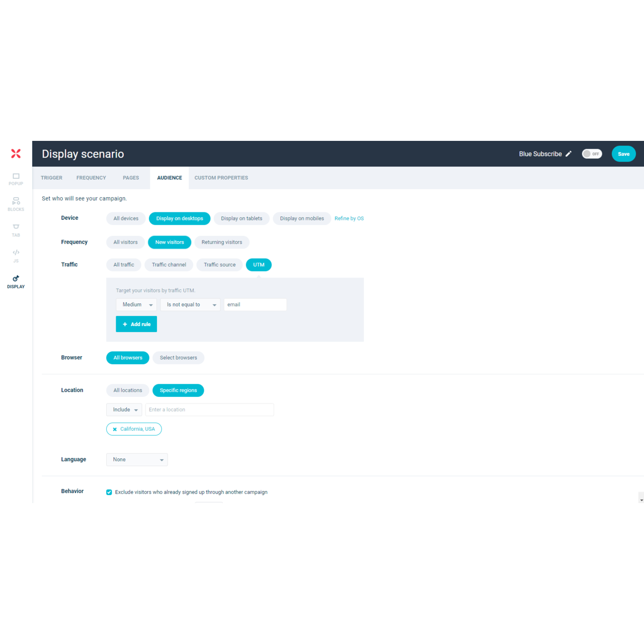
Task: Select the JS icon in the sidebar
Action: 16,256
